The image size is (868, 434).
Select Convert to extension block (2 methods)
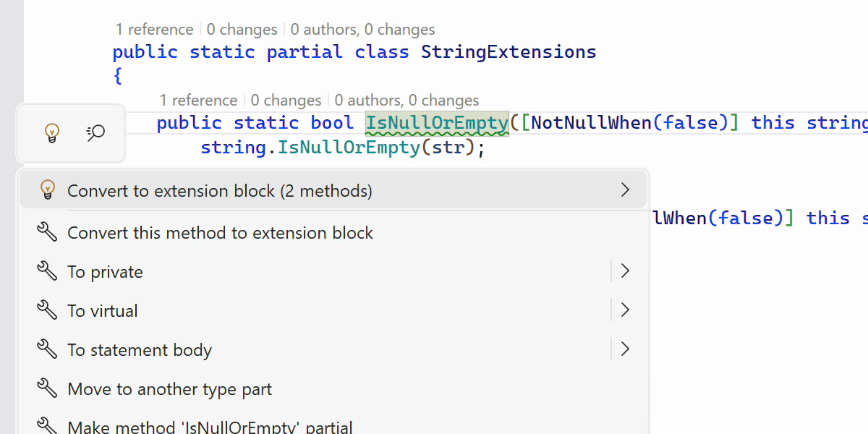coord(220,191)
